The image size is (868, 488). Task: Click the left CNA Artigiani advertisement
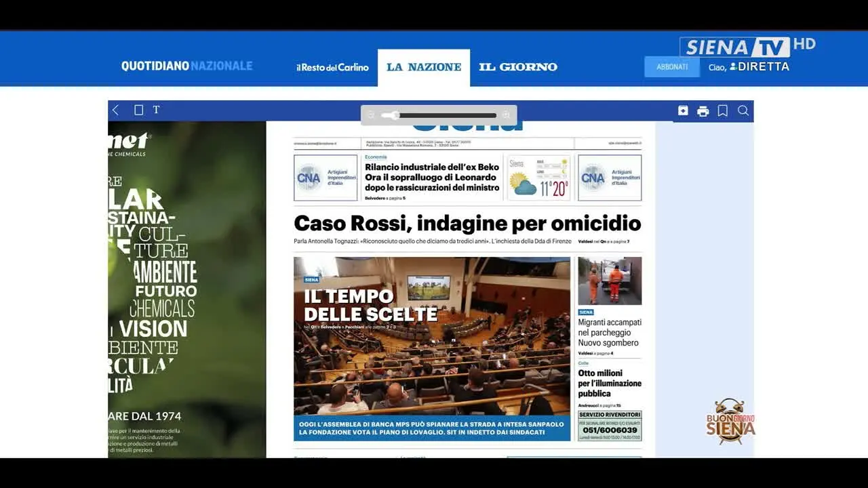[x=325, y=178]
